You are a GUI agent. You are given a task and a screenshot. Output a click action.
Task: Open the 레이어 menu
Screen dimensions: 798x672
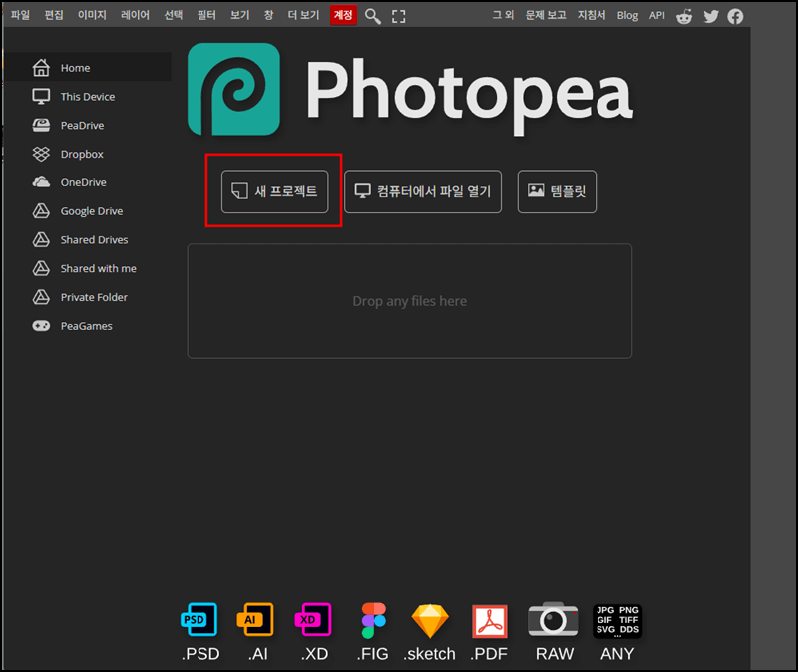click(135, 15)
